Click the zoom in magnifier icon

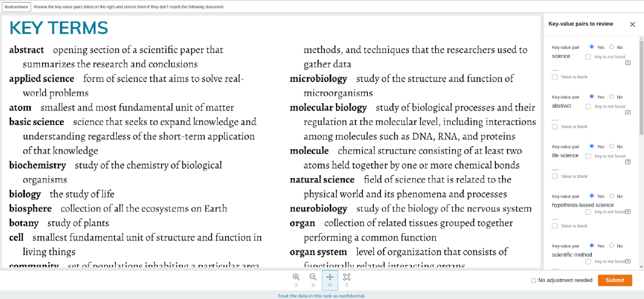pyautogui.click(x=296, y=277)
